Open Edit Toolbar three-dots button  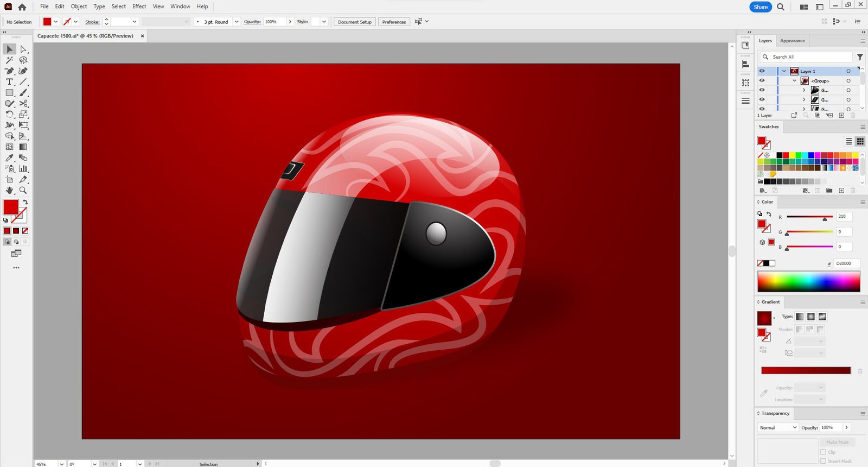tap(16, 268)
